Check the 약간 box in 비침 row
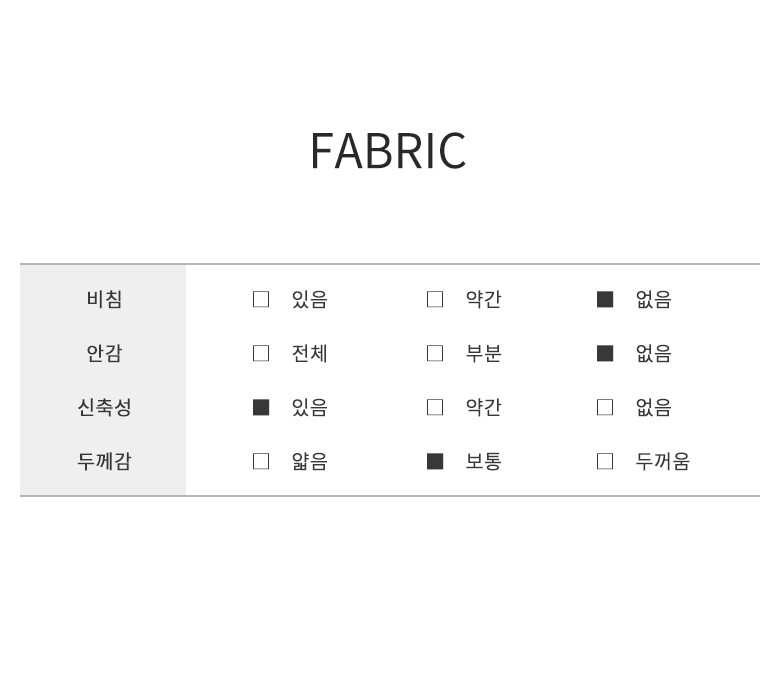The image size is (780, 693). pos(435,299)
